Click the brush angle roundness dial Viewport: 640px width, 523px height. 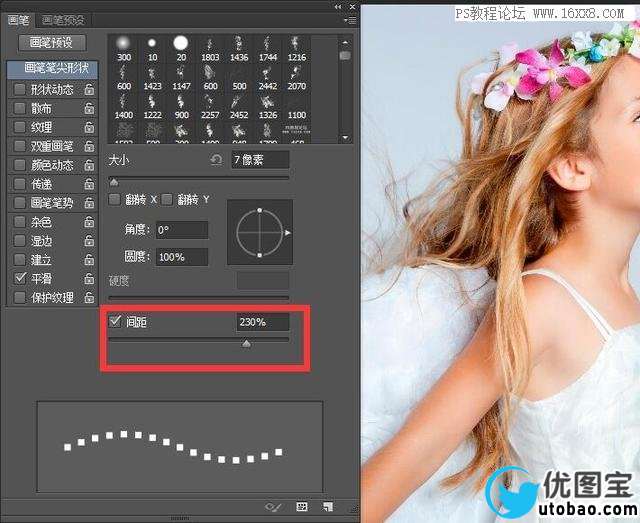pyautogui.click(x=260, y=232)
